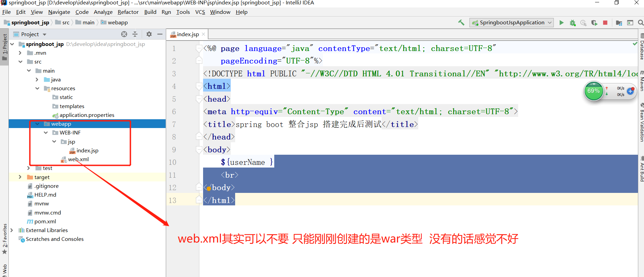644x277 pixels.
Task: Run SpringbootJspApplication with the green play icon
Action: pyautogui.click(x=561, y=23)
